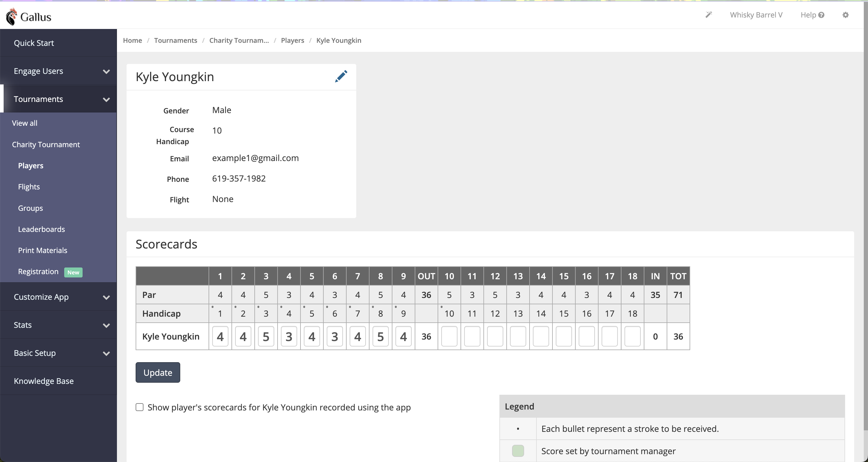Click the Help question mark icon
Viewport: 868px width, 462px height.
click(x=821, y=15)
